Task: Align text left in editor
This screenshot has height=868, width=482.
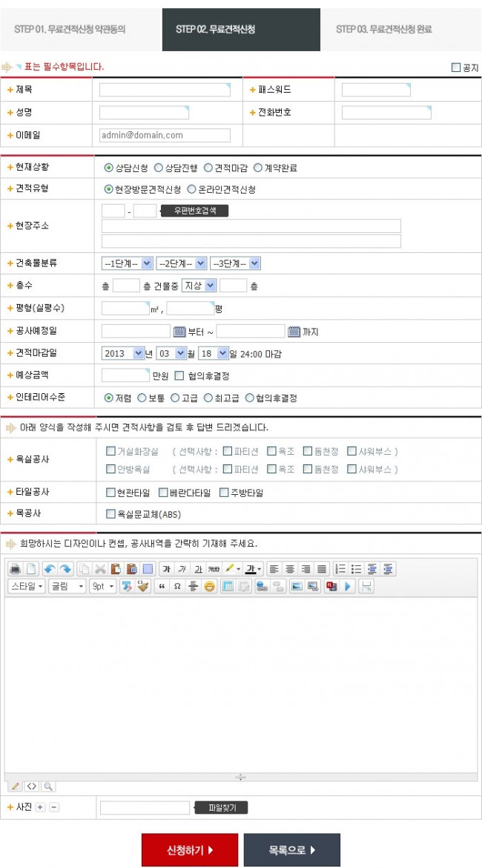Action: [274, 568]
